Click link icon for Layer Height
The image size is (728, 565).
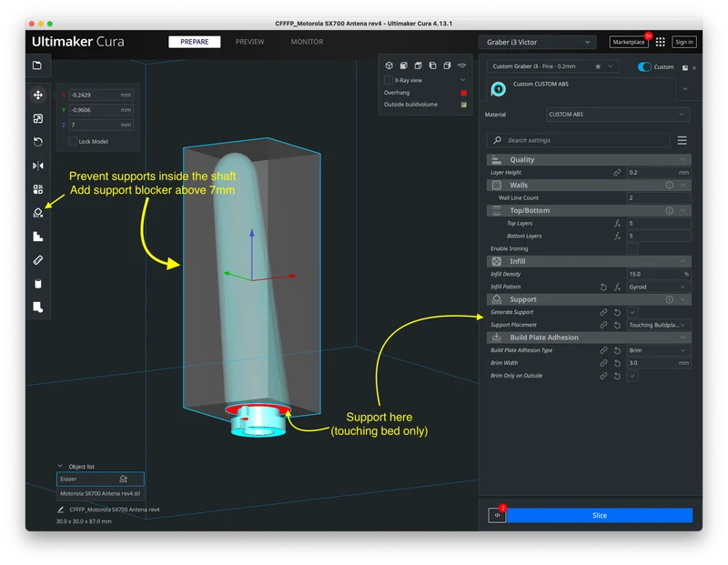(617, 172)
